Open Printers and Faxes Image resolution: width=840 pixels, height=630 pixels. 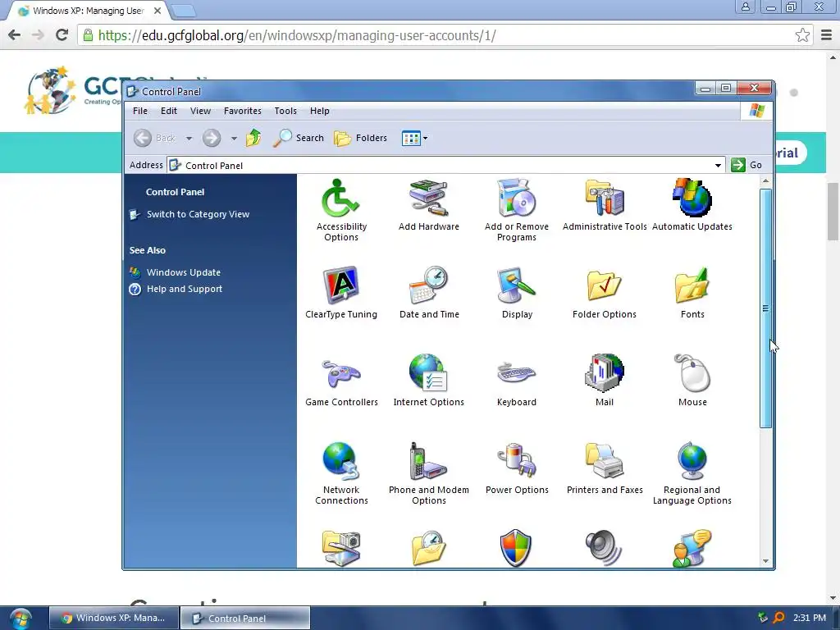605,468
